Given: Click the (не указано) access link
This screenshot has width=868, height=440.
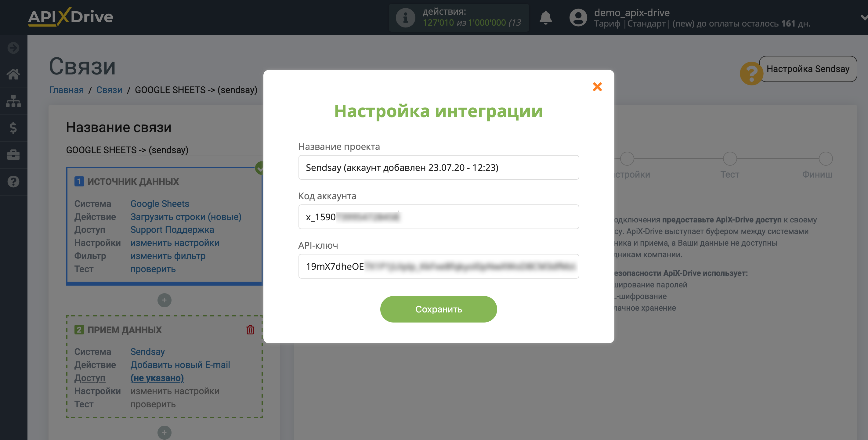Looking at the screenshot, I should (x=157, y=378).
